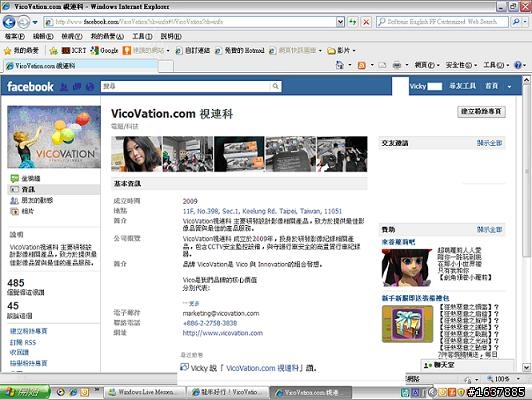Image resolution: width=532 pixels, height=400 pixels.
Task: Open the 網頁(P) command bar dropdown
Action: tap(427, 65)
